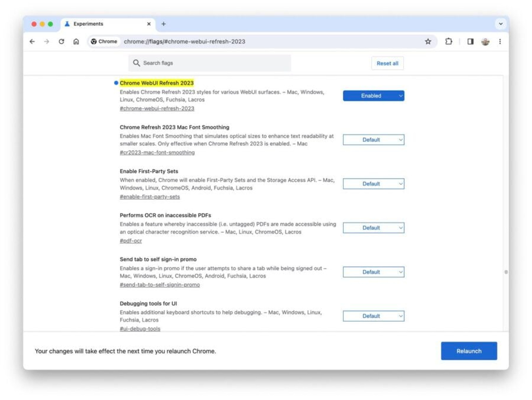Click the Performs OCR on inaccessible PDFs heading
532x400 pixels.
(x=165, y=215)
